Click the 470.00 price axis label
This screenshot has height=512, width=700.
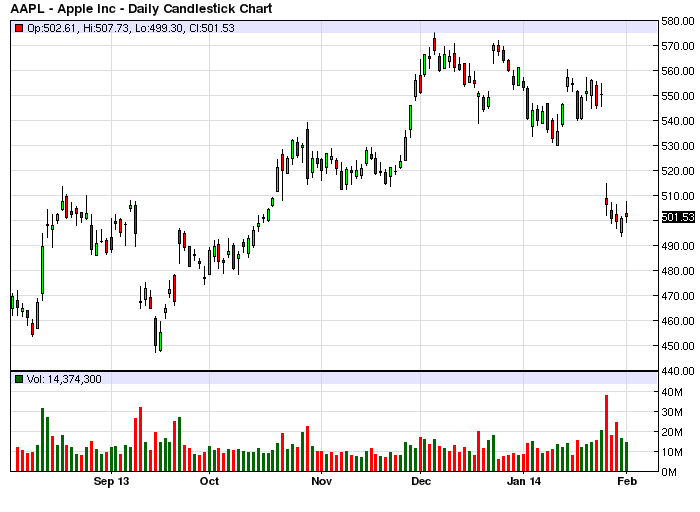pyautogui.click(x=678, y=296)
